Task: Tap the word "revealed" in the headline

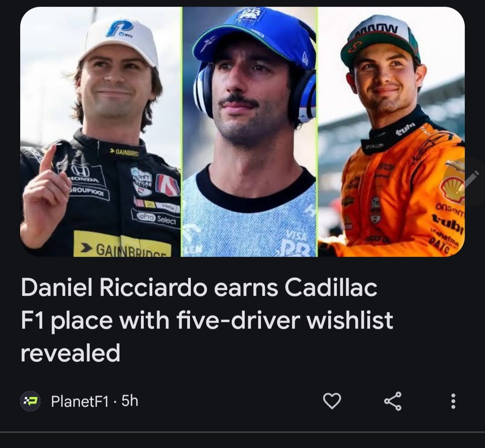Action: 70,353
